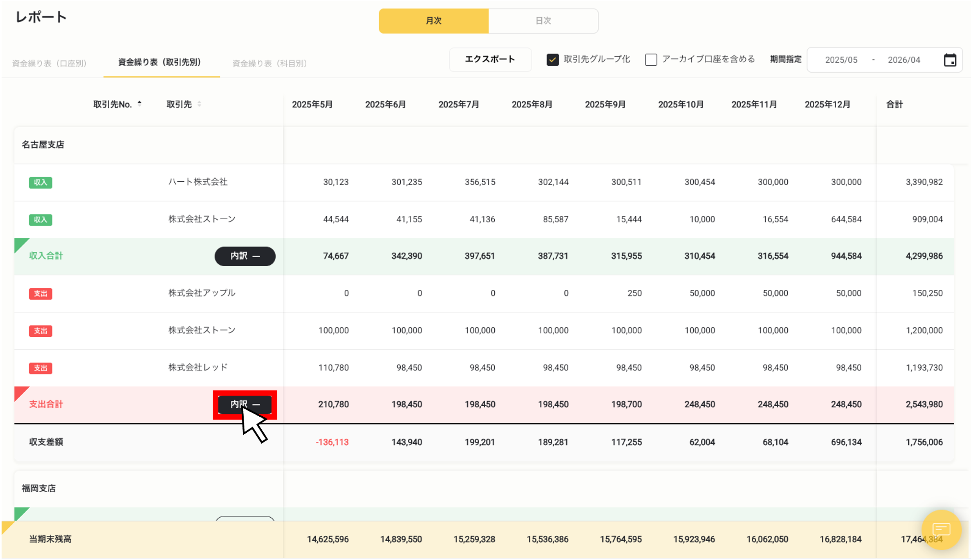Open the calendar date picker icon
This screenshot has height=560, width=971.
[x=949, y=60]
